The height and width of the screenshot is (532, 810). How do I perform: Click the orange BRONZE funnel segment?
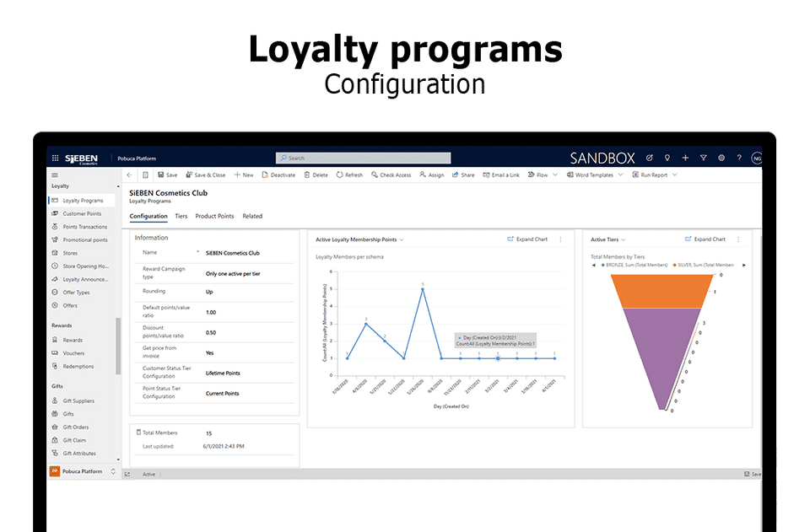661,291
